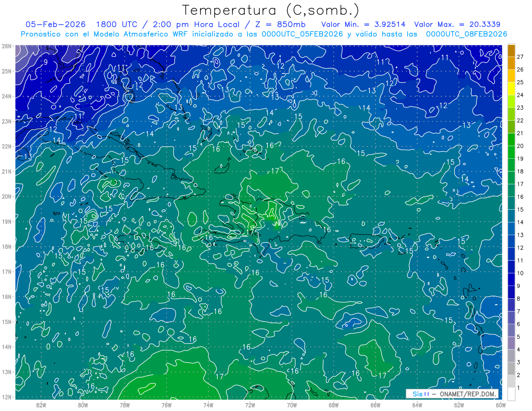Click the latitude axis label "21N"
The width and height of the screenshot is (532, 411).
[6, 171]
